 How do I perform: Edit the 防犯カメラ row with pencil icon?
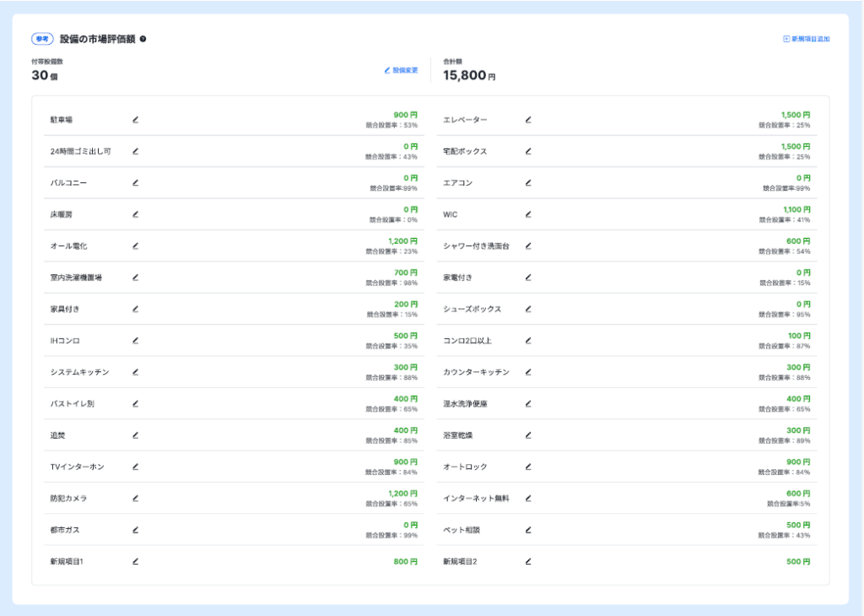pyautogui.click(x=135, y=499)
